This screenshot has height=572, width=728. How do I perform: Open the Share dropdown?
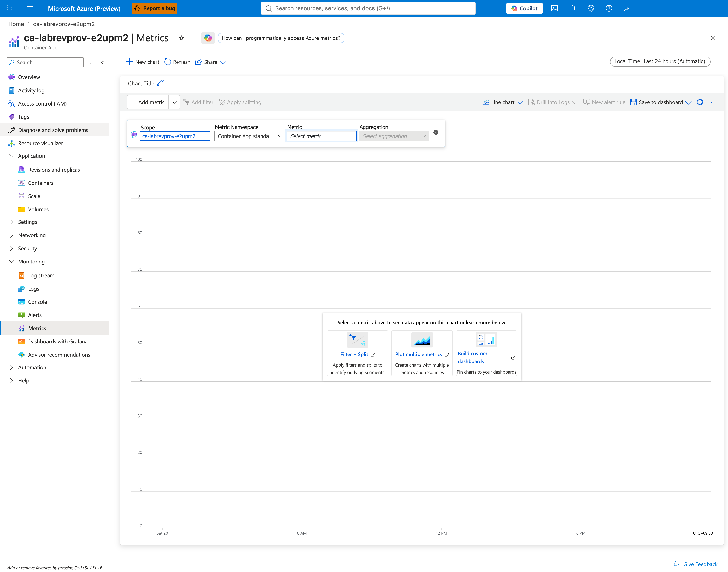(x=210, y=62)
